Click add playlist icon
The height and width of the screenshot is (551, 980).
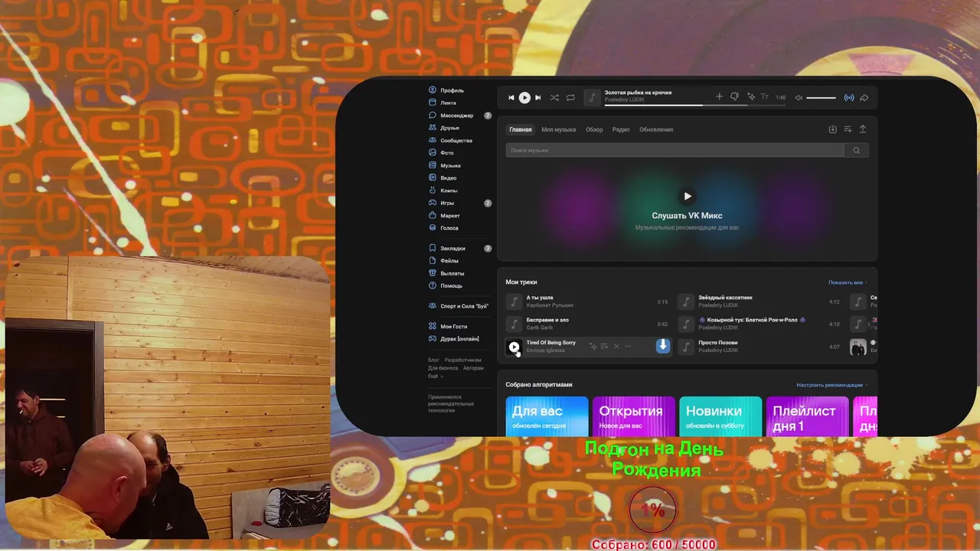[848, 129]
